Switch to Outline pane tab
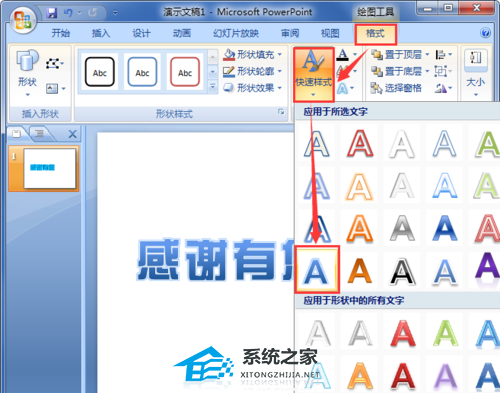Image resolution: width=500 pixels, height=393 pixels. [40, 134]
